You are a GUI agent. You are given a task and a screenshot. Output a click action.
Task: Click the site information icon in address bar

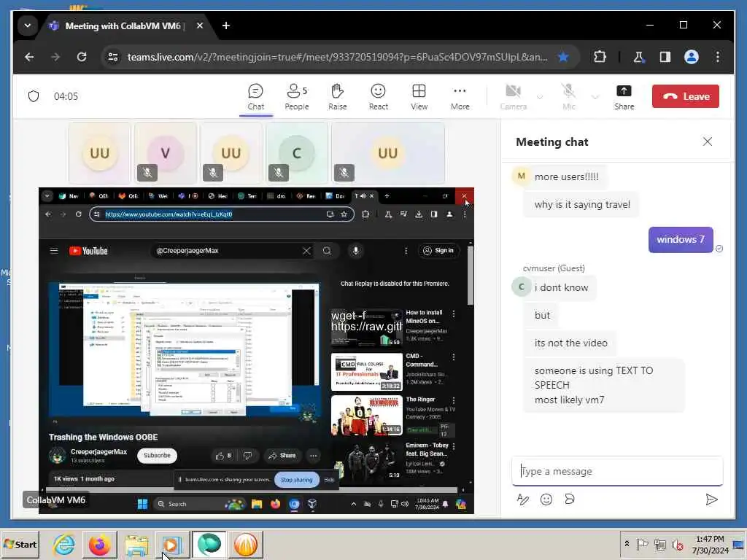[113, 57]
